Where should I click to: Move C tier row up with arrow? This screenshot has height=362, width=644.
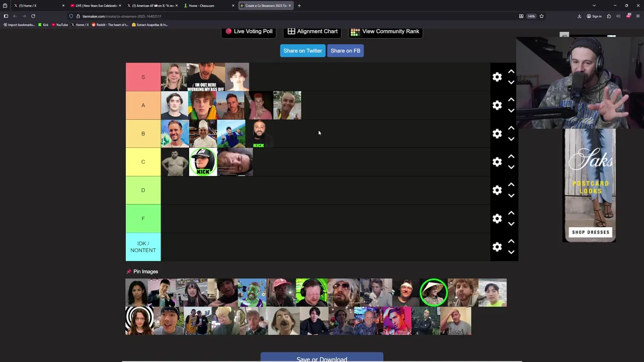pos(511,156)
